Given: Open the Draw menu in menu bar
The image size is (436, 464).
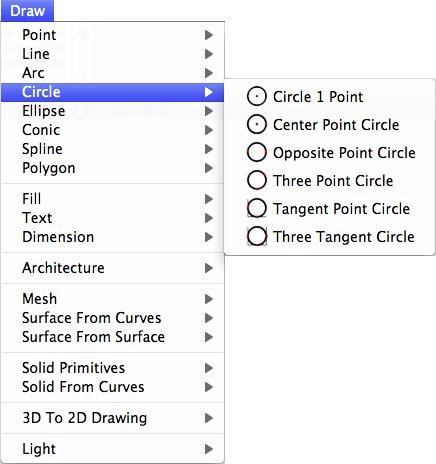Looking at the screenshot, I should (x=27, y=11).
